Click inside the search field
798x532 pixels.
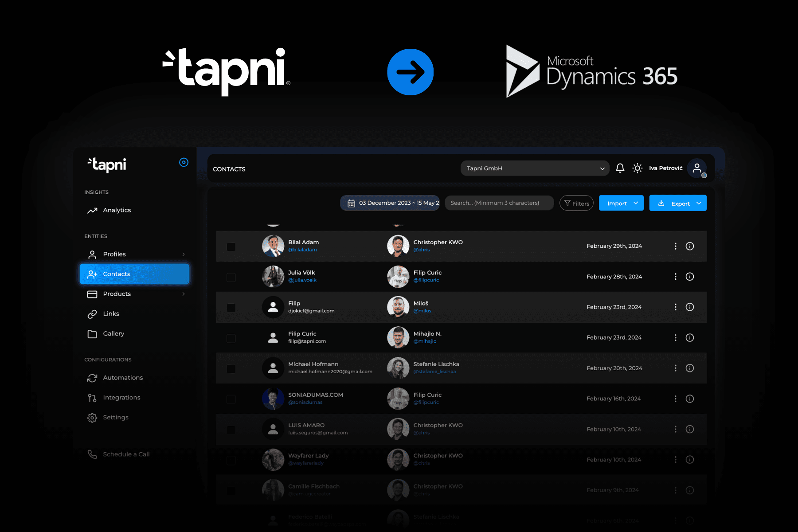pos(499,203)
